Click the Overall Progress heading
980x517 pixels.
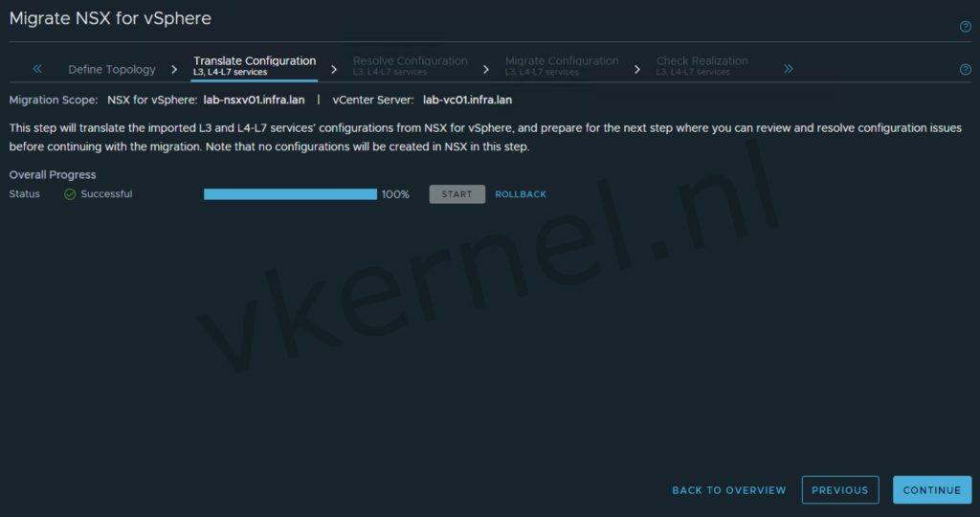(x=53, y=175)
